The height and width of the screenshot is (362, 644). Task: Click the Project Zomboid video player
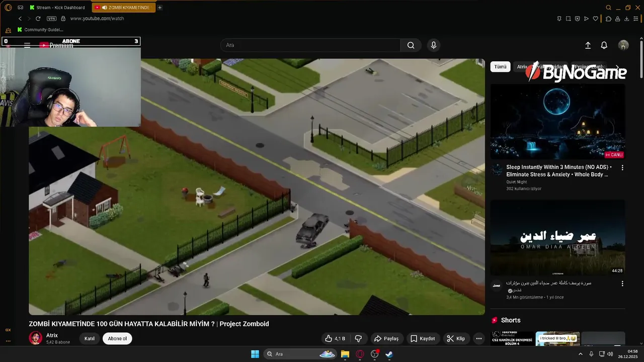point(257,187)
